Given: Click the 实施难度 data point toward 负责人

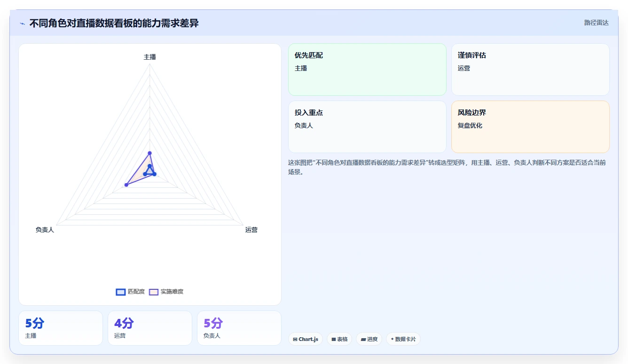Looking at the screenshot, I should (126, 185).
